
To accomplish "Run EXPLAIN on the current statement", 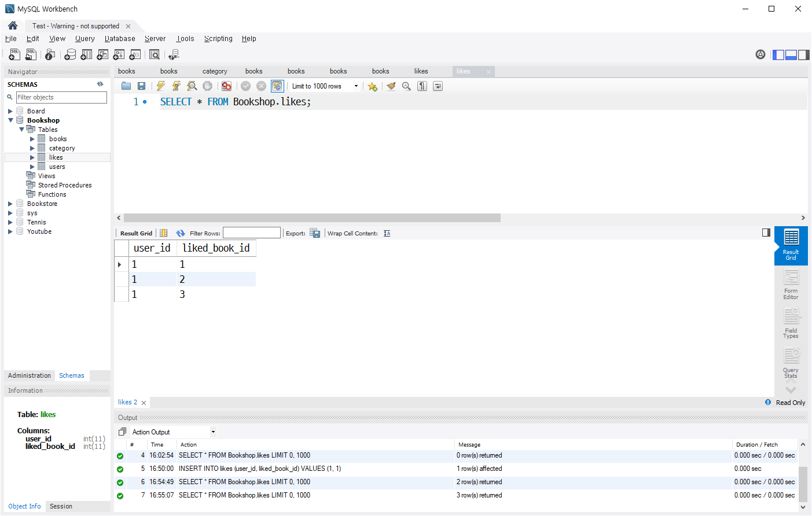I will pyautogui.click(x=192, y=86).
